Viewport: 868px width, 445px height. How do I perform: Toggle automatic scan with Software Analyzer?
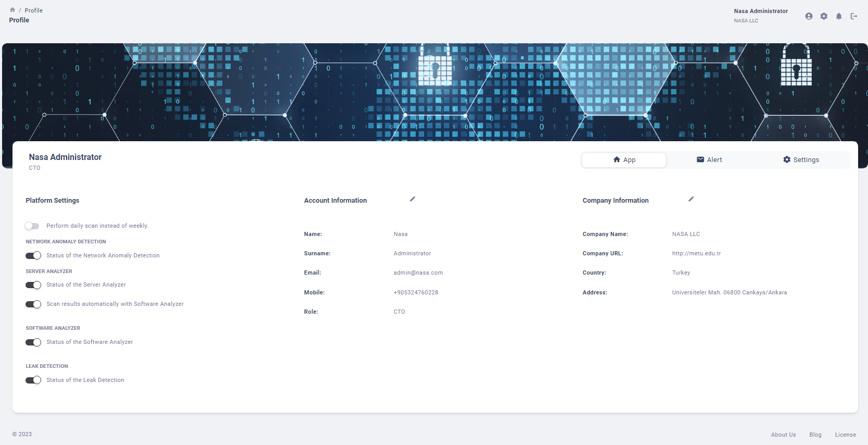(33, 304)
